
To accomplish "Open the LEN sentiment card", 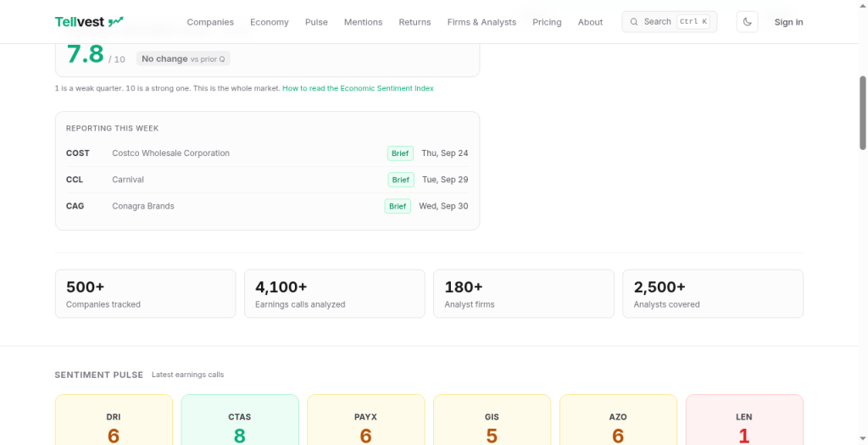I will tap(744, 420).
